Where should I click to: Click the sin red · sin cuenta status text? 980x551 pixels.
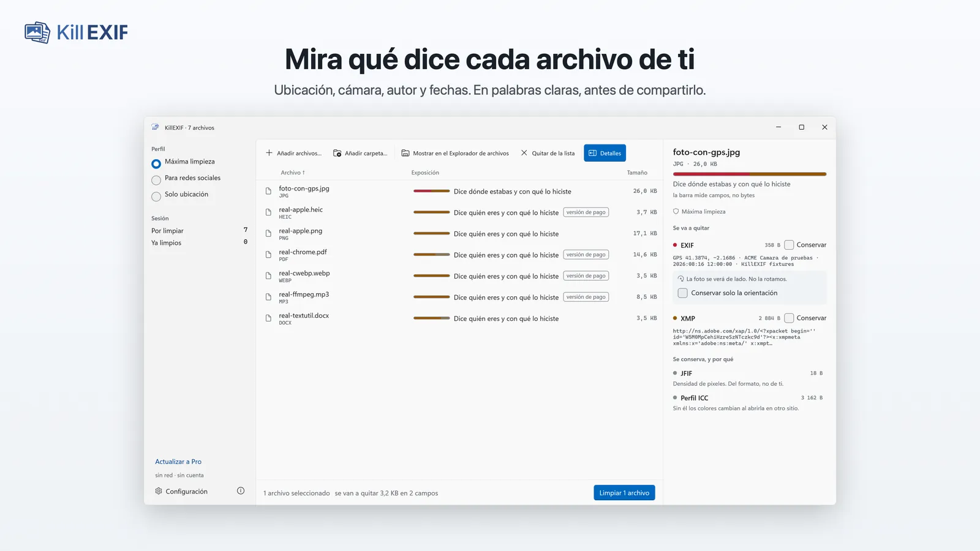179,475
